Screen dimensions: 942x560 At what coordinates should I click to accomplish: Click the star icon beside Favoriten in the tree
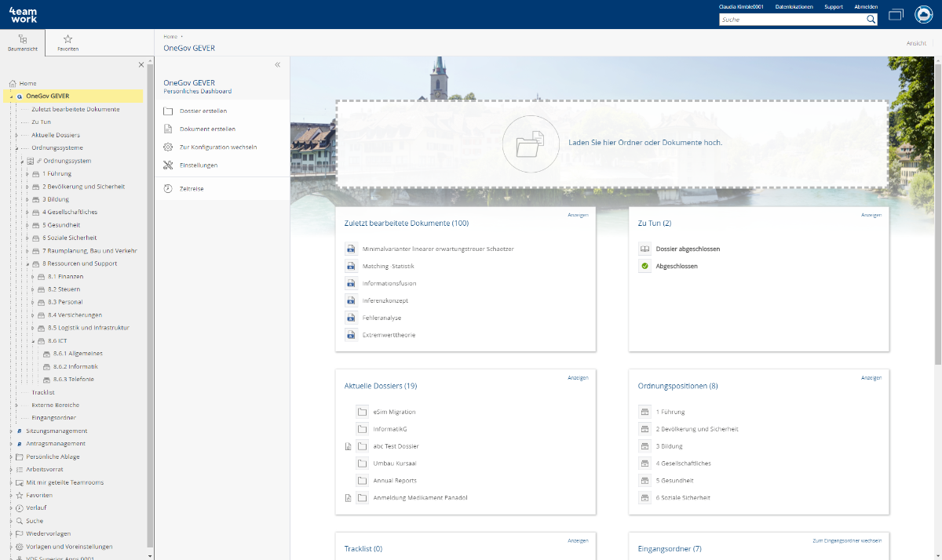(20, 495)
